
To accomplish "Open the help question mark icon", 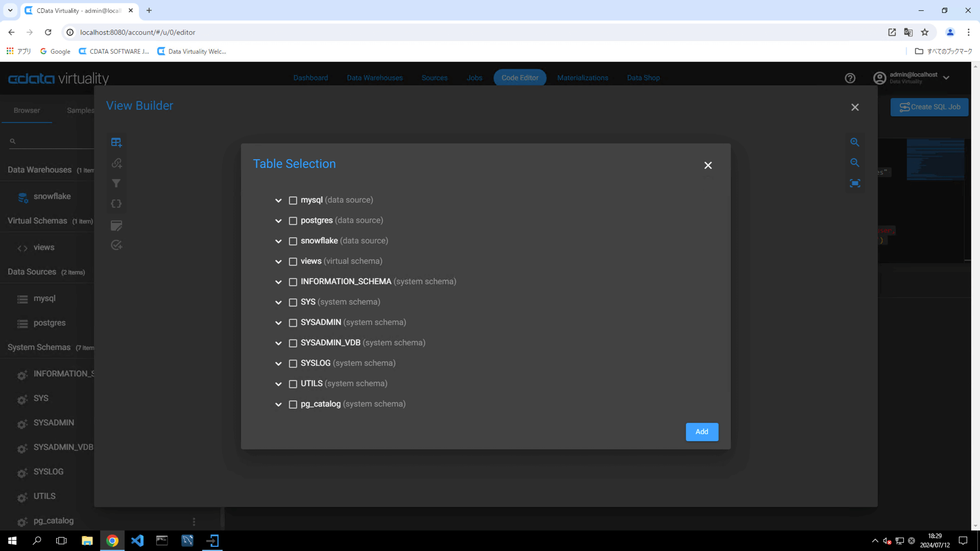I will tap(850, 78).
